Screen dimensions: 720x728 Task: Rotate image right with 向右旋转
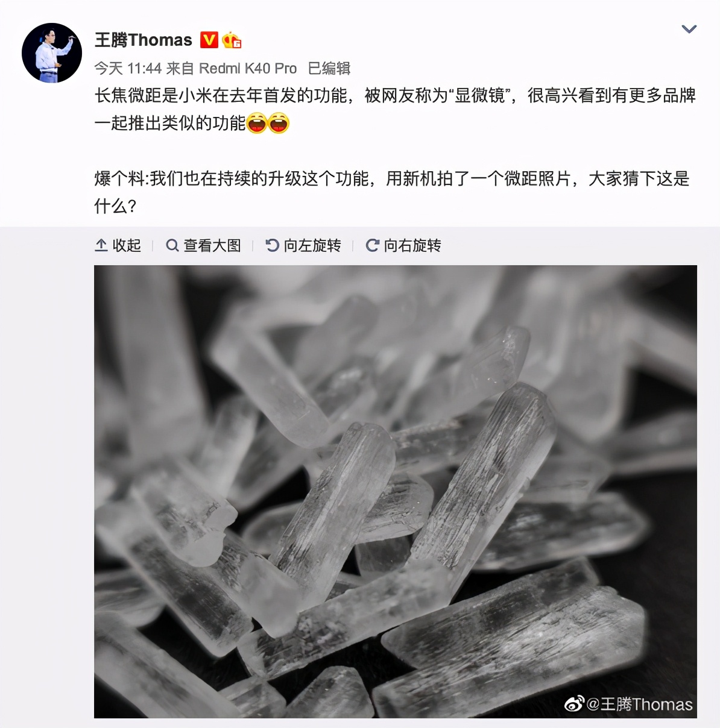coord(403,245)
